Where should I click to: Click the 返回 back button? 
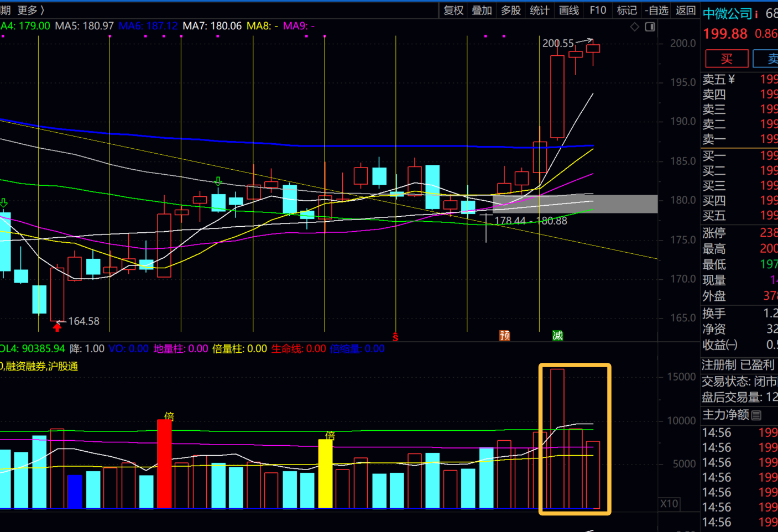pos(686,10)
